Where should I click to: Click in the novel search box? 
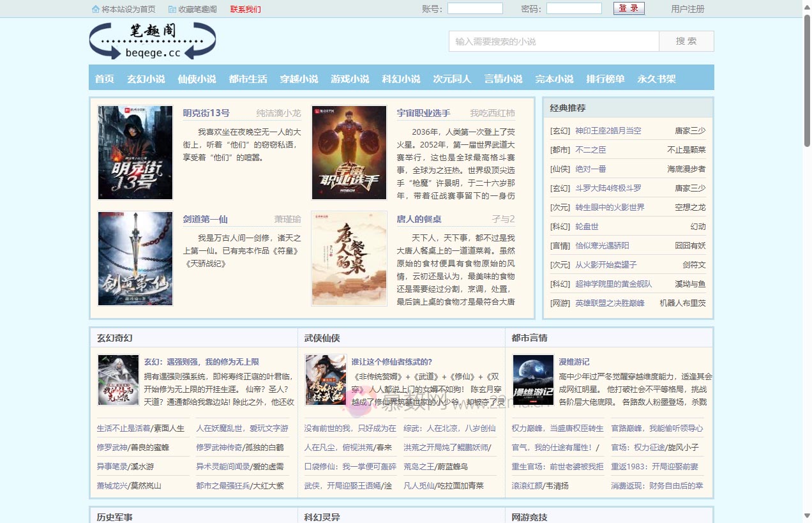pyautogui.click(x=553, y=42)
